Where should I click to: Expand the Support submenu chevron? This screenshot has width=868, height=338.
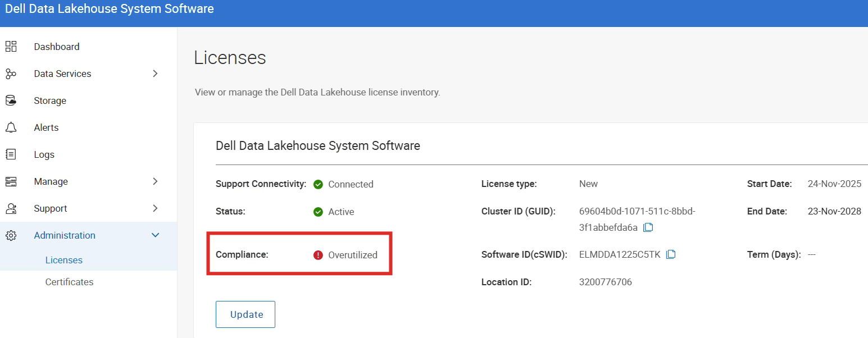coord(156,208)
